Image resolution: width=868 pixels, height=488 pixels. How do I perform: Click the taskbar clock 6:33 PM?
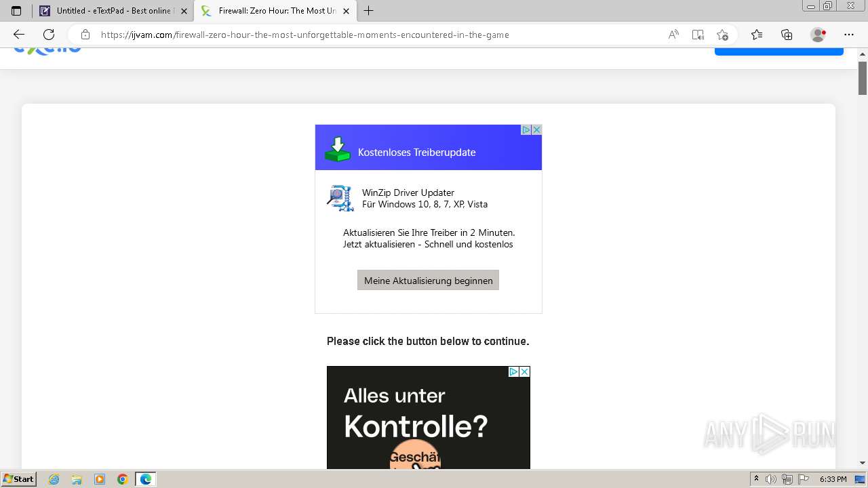(833, 479)
